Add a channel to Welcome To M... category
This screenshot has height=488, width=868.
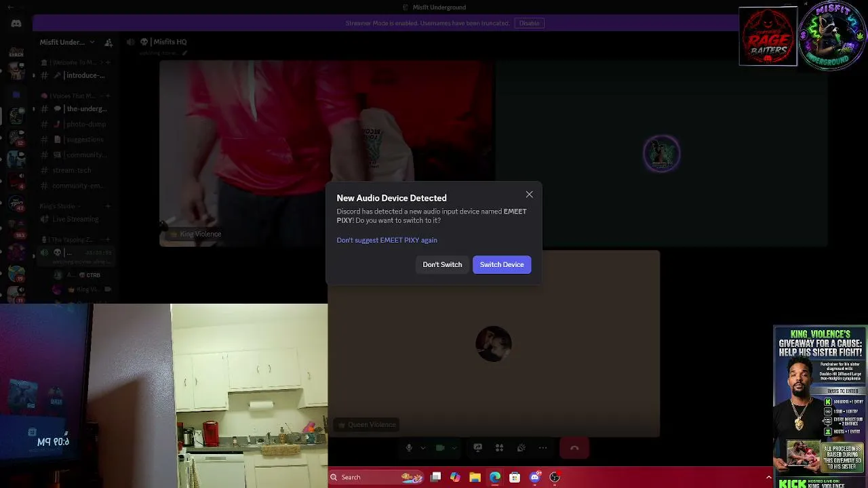coord(108,62)
